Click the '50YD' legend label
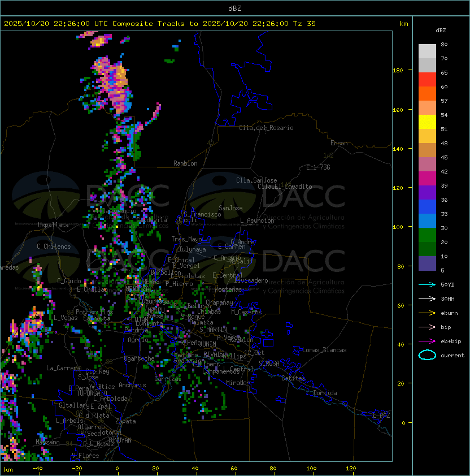 tap(447, 285)
